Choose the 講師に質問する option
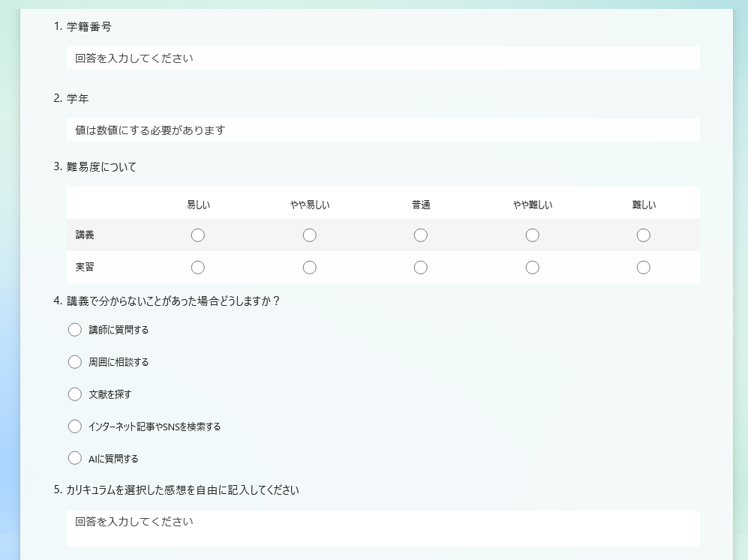This screenshot has height=560, width=748. click(x=75, y=330)
